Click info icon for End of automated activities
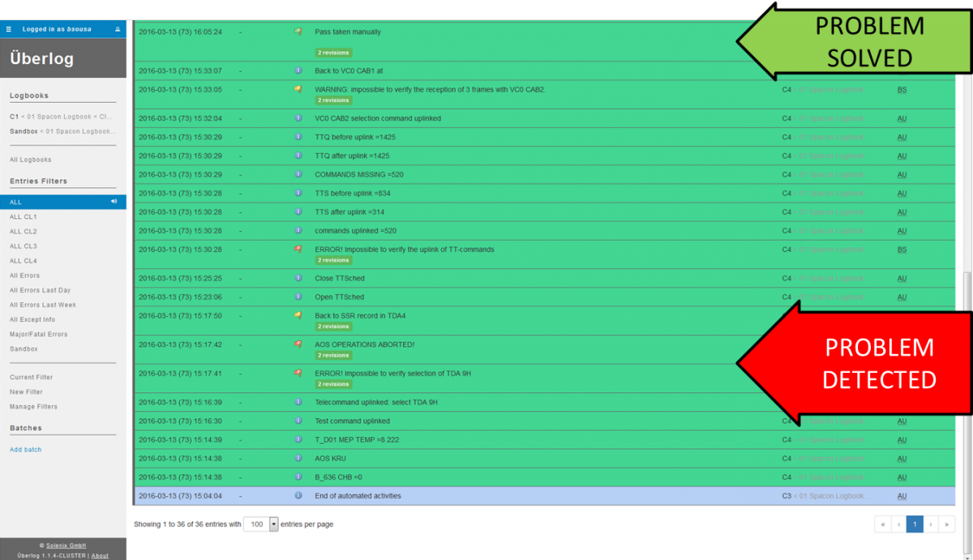The image size is (973, 560). pyautogui.click(x=298, y=495)
